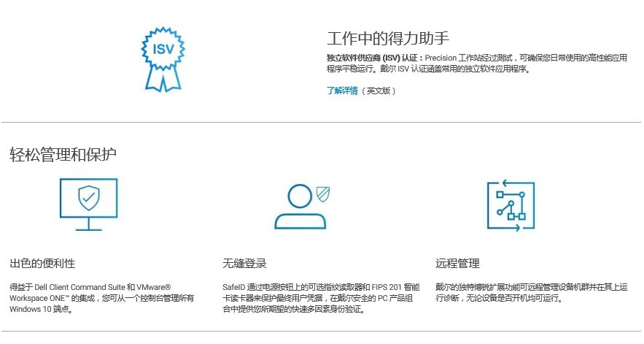
Task: Click the （英文版） text after the link
Action: [x=380, y=91]
